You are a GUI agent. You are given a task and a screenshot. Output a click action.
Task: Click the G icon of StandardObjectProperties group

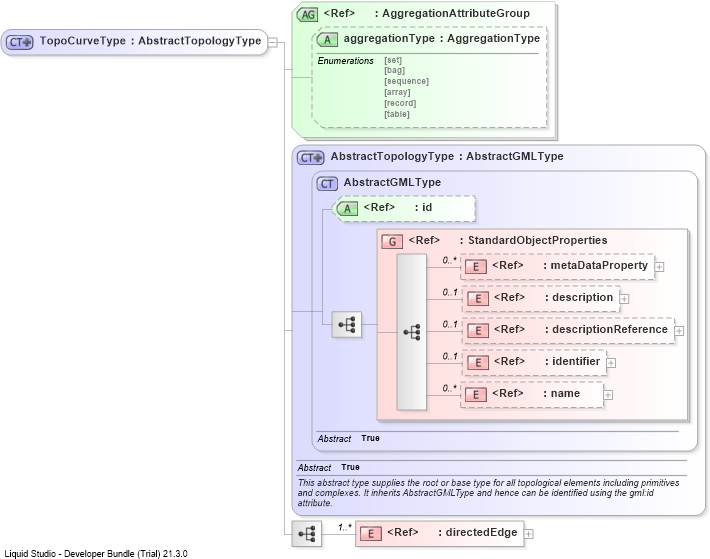[x=392, y=242]
